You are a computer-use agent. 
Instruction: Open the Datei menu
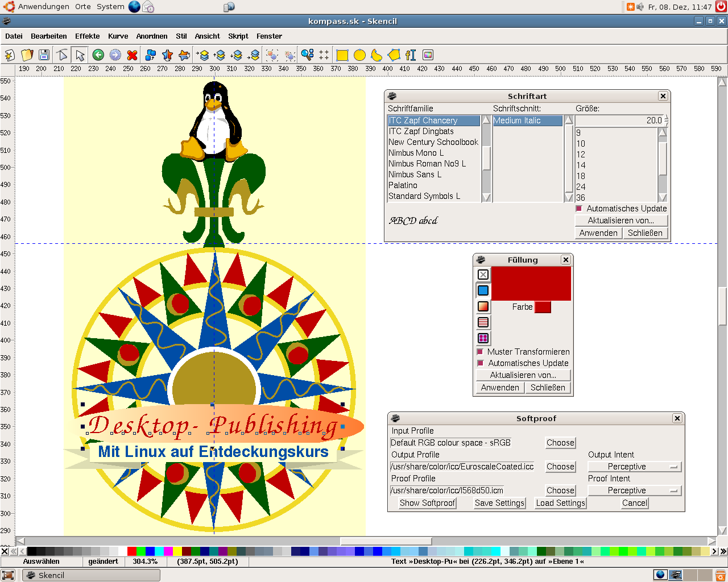pyautogui.click(x=14, y=36)
